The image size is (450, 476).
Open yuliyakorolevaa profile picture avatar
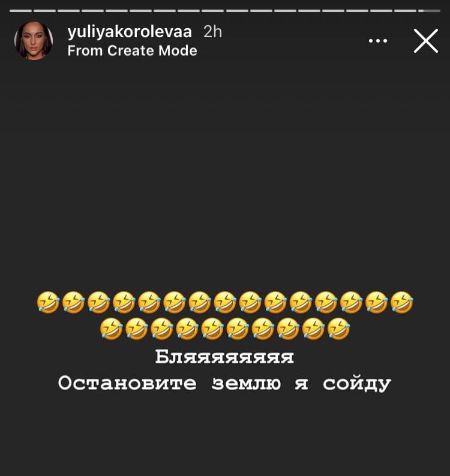click(34, 41)
